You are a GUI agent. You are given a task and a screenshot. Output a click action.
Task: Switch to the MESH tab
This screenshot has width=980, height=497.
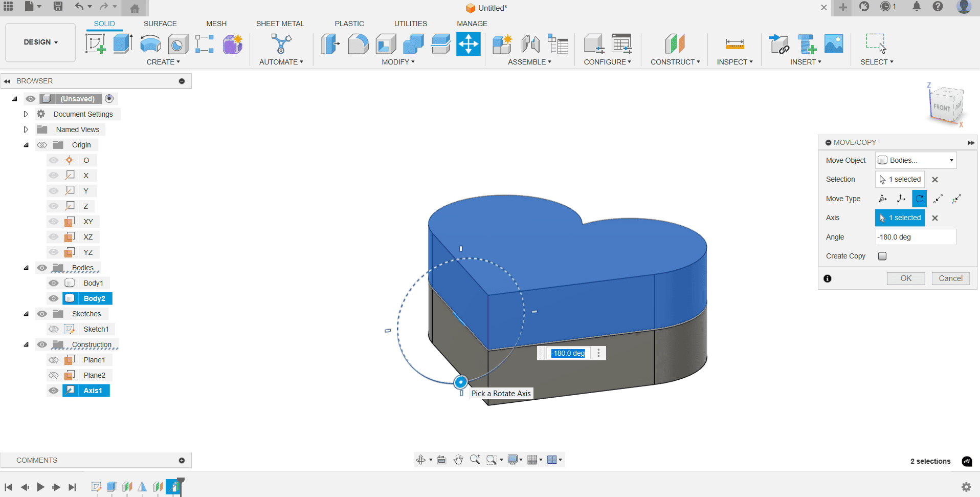pos(216,24)
